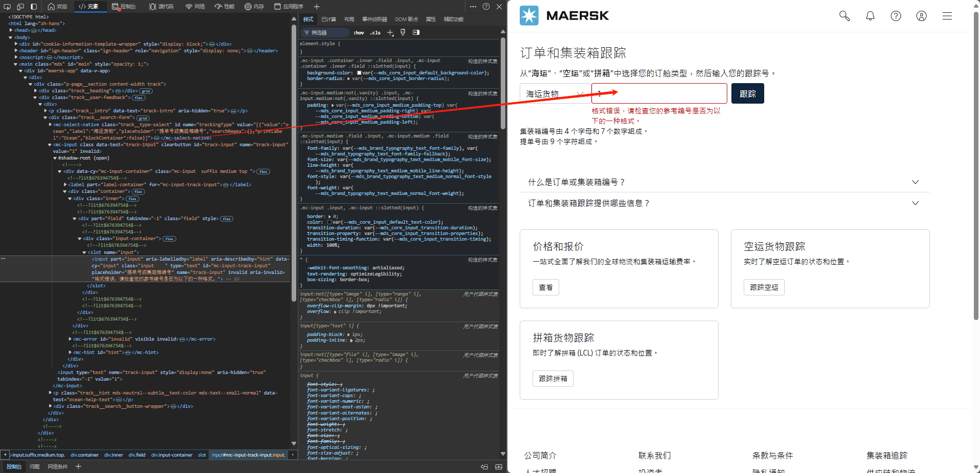Collapse the main mds node
This screenshot has height=473, width=980.
16,64
